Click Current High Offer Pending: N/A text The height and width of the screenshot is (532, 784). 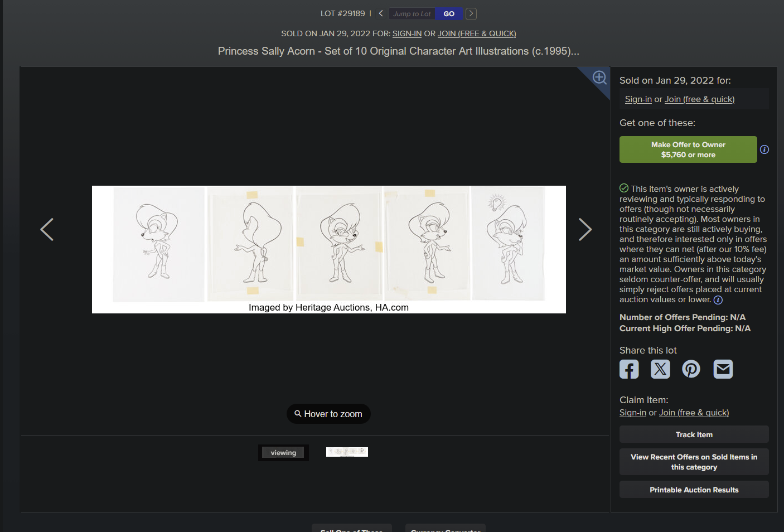coord(685,328)
